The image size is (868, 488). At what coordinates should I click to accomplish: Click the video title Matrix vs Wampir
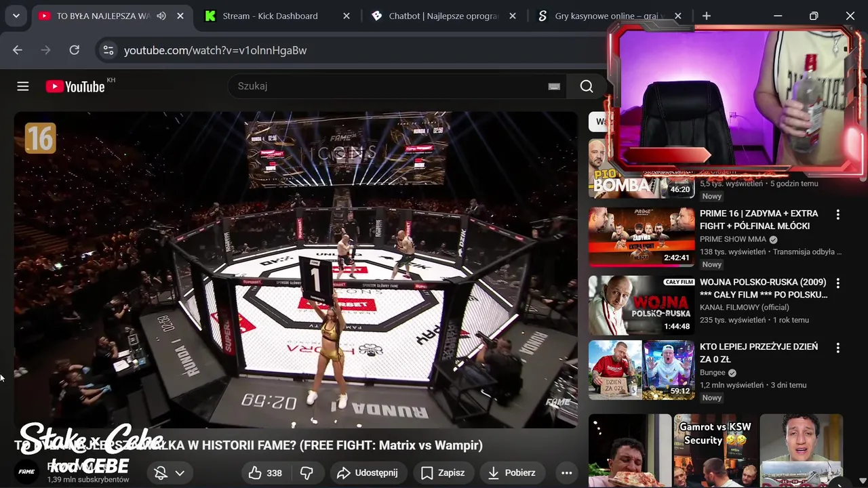tap(248, 445)
